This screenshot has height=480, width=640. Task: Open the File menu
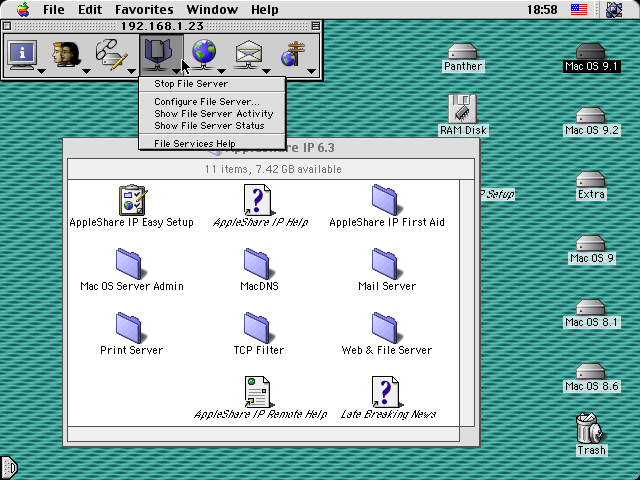pos(53,9)
